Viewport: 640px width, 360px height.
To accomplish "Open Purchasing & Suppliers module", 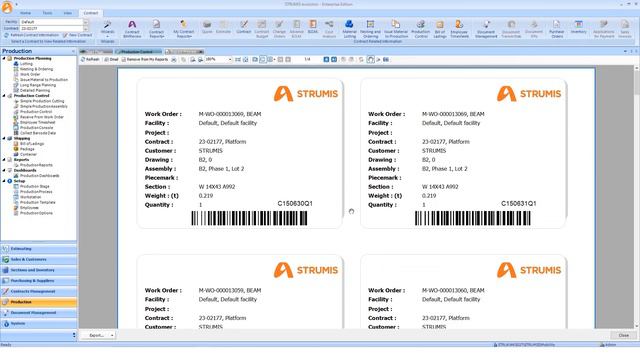I will coord(38,280).
